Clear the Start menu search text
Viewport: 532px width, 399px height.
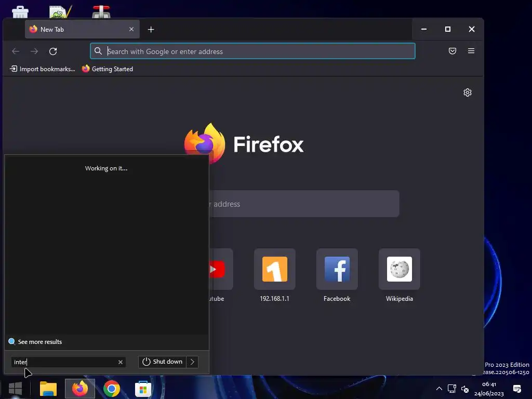(x=121, y=362)
